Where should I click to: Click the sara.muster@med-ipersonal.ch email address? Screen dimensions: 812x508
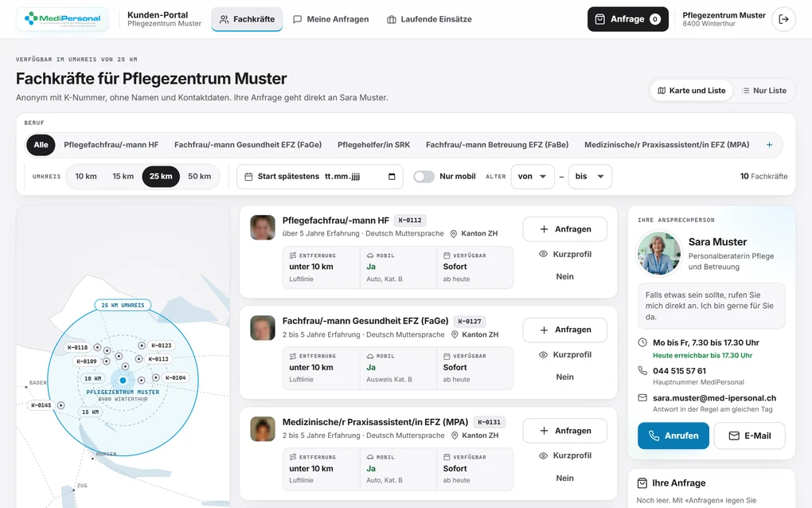tap(715, 398)
